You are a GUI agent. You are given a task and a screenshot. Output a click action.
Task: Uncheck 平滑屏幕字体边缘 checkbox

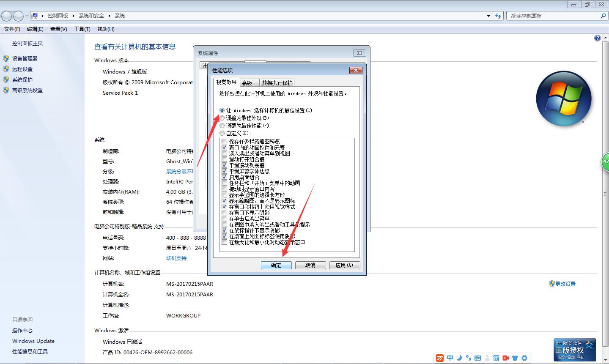(225, 171)
